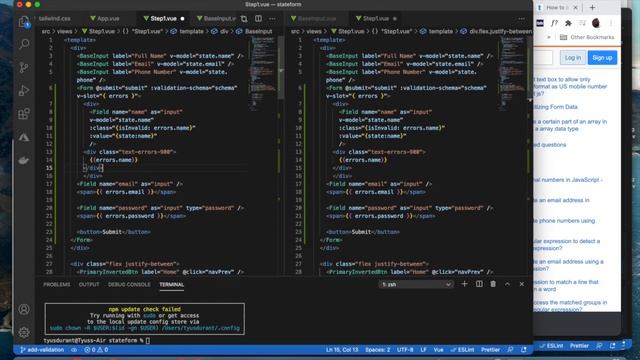Image resolution: width=640 pixels, height=360 pixels.
Task: Click the 'views' breadcrumb in left editor
Action: pyautogui.click(x=64, y=31)
